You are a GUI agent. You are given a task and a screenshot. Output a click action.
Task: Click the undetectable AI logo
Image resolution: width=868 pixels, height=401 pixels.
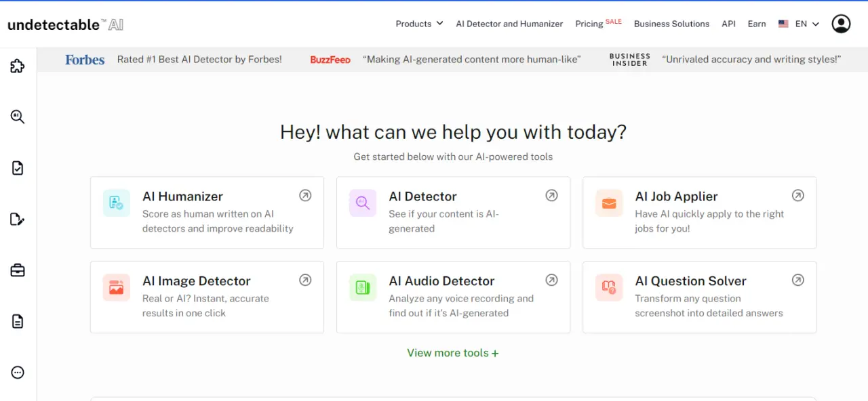[65, 24]
